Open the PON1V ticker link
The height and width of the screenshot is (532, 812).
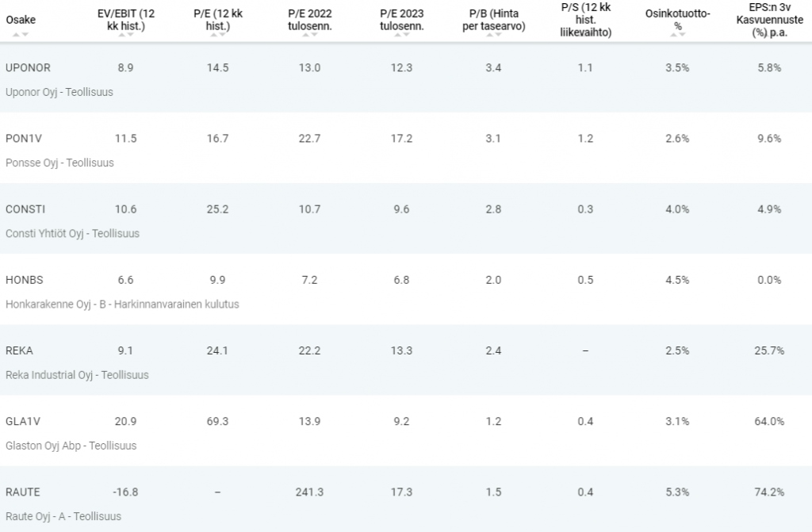[23, 139]
